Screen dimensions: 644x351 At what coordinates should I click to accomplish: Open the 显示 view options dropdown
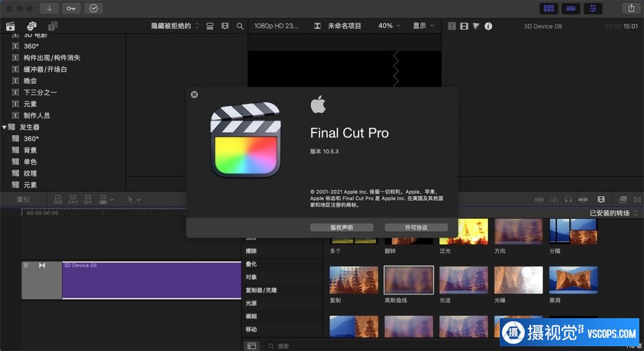[x=423, y=26]
